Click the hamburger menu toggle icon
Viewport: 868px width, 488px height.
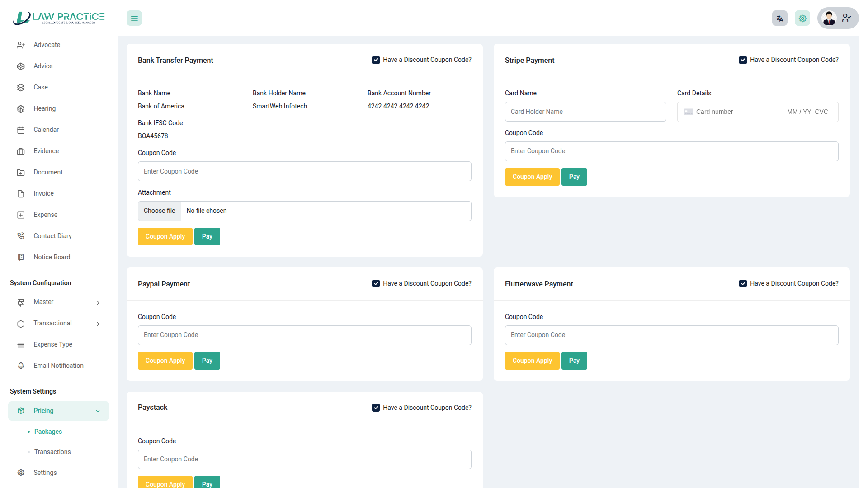(134, 19)
